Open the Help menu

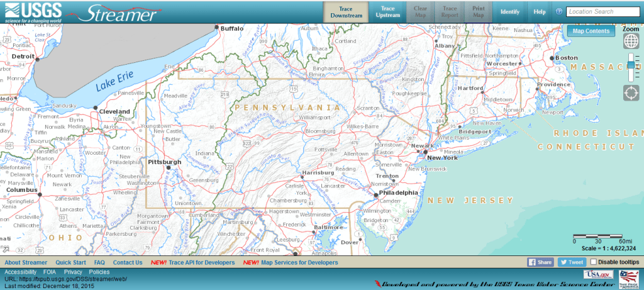tap(540, 12)
